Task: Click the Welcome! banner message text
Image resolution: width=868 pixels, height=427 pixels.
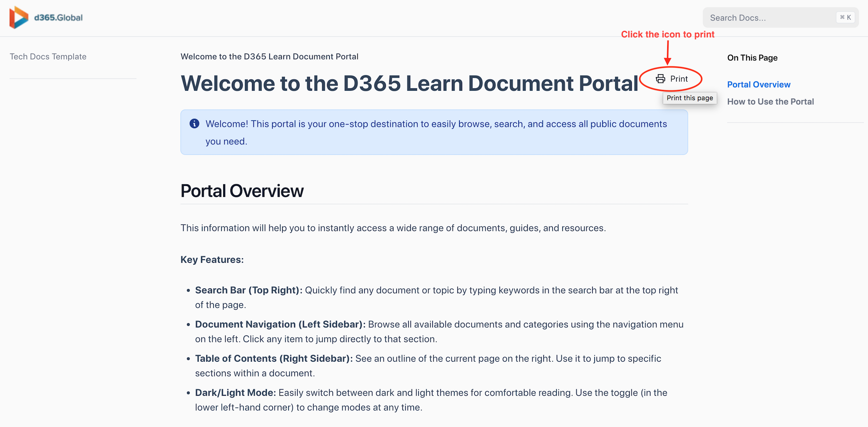Action: [x=436, y=132]
